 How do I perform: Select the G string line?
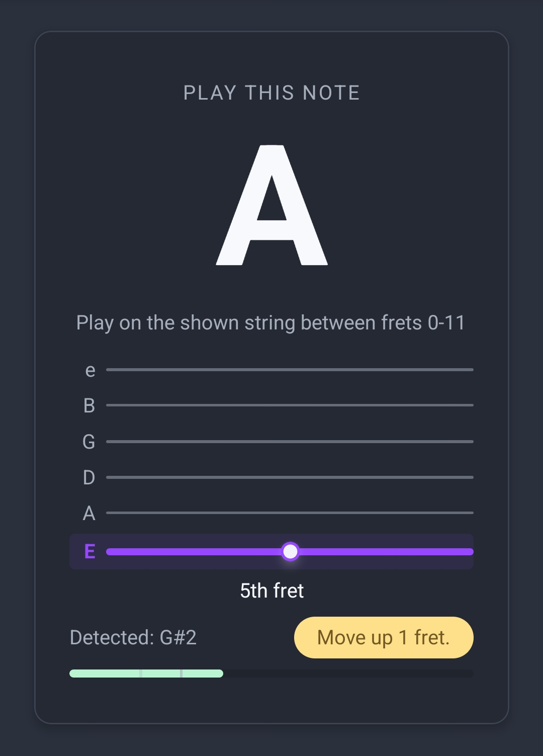click(x=291, y=442)
